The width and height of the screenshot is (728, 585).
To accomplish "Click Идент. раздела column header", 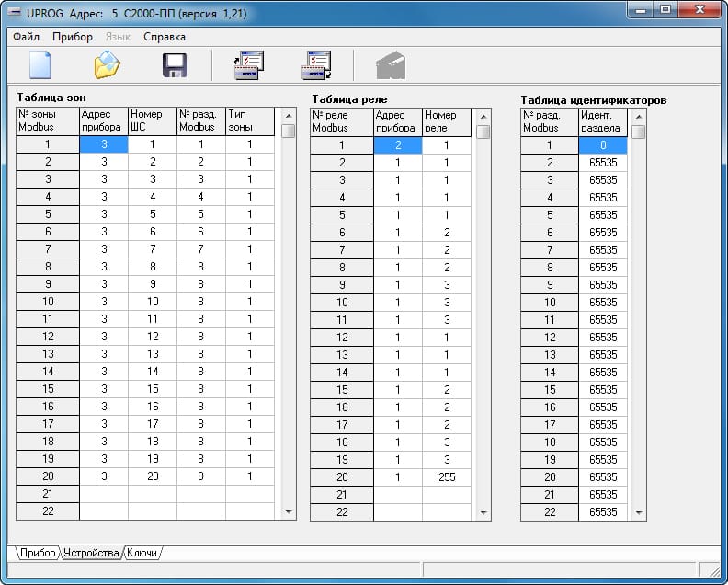I will [x=603, y=122].
